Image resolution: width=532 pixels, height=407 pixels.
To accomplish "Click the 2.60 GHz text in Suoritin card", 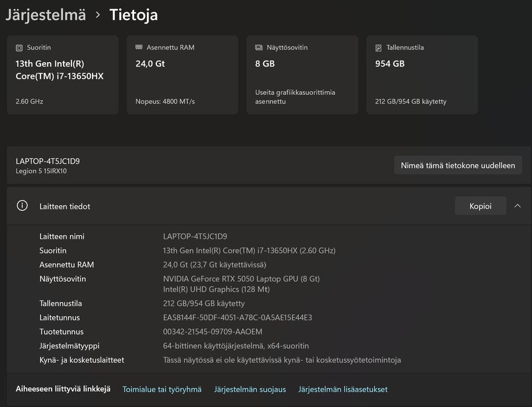I will click(29, 101).
